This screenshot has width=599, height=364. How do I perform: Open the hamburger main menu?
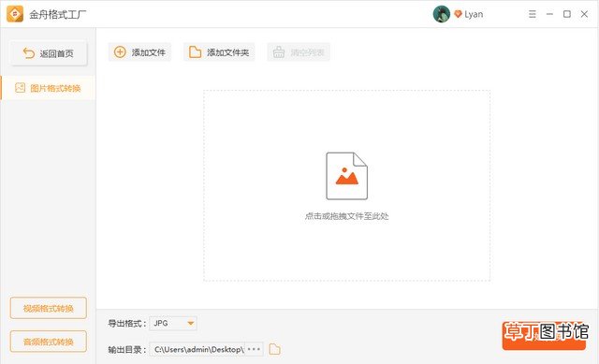[x=533, y=14]
